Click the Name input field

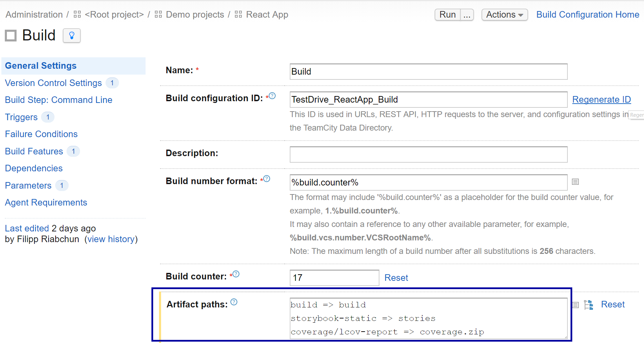coord(429,72)
